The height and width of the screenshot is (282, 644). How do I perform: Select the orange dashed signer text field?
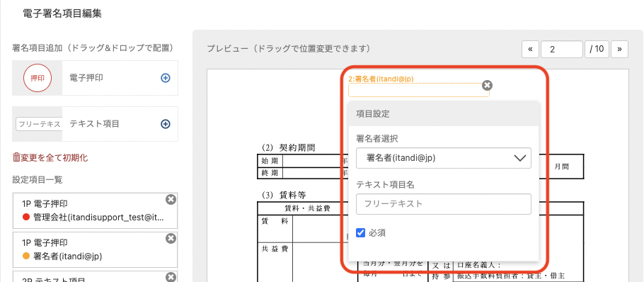click(418, 90)
